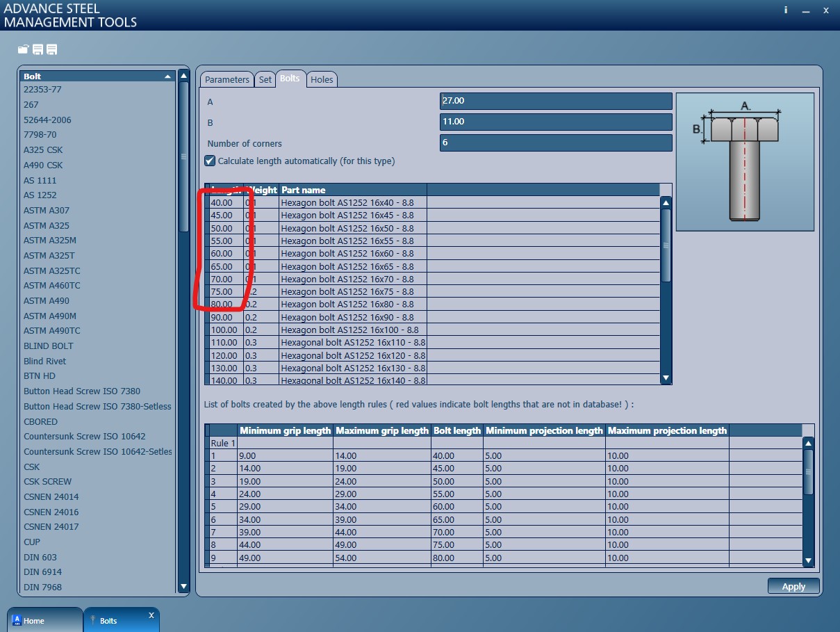840x632 pixels.
Task: Select CBORED in the bolt list
Action: [x=40, y=421]
